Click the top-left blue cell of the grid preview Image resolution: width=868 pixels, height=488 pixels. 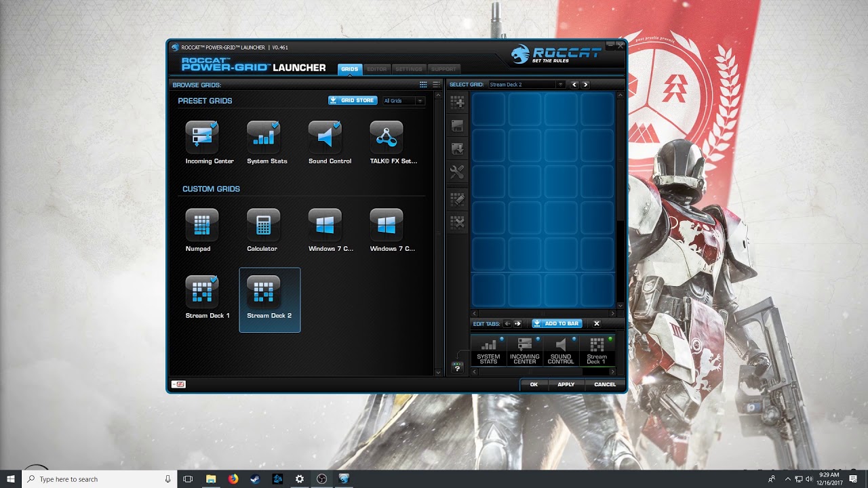[489, 110]
